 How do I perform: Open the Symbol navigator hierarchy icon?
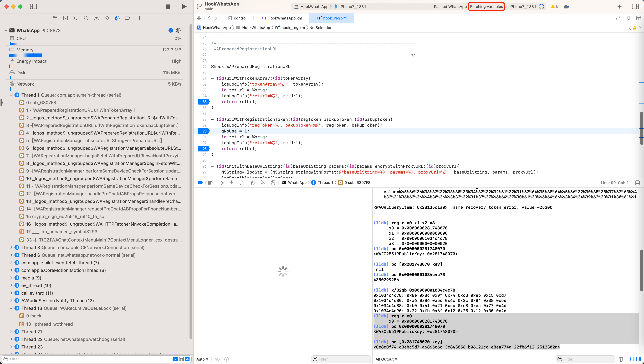tap(76, 18)
